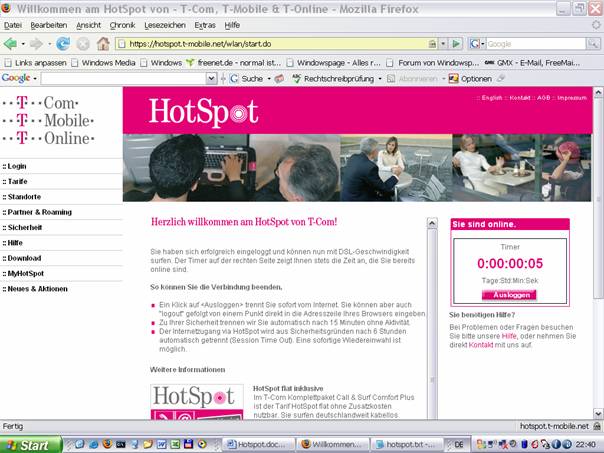This screenshot has width=604, height=453.
Task: Launch Internet Explorer from quick launch
Action: [x=93, y=444]
